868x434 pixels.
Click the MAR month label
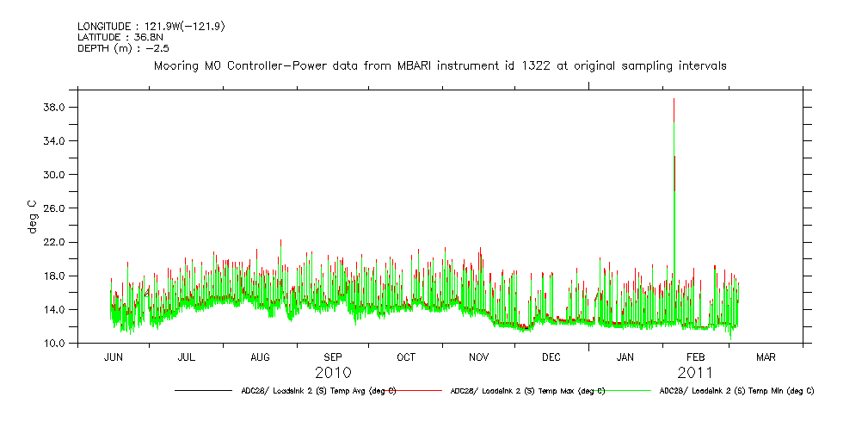766,357
